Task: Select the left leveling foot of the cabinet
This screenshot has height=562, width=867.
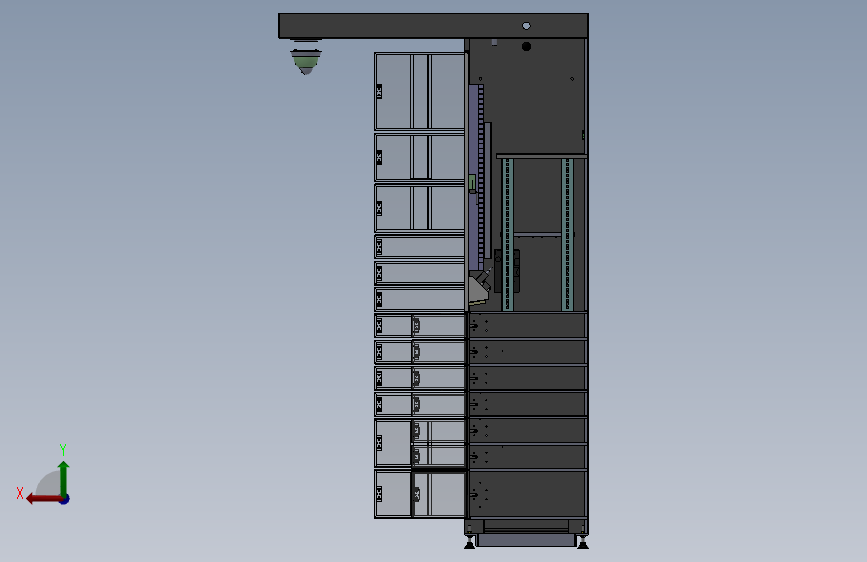Action: point(469,542)
